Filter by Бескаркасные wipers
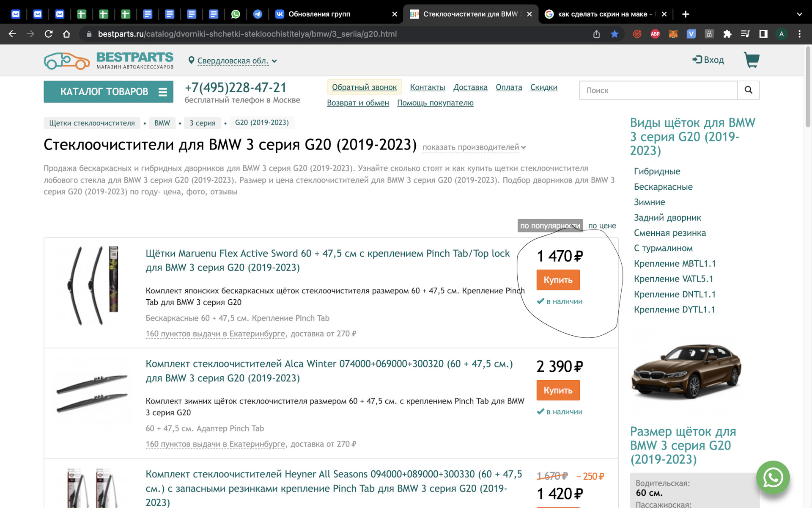Screen dimensions: 812x508 [663, 187]
